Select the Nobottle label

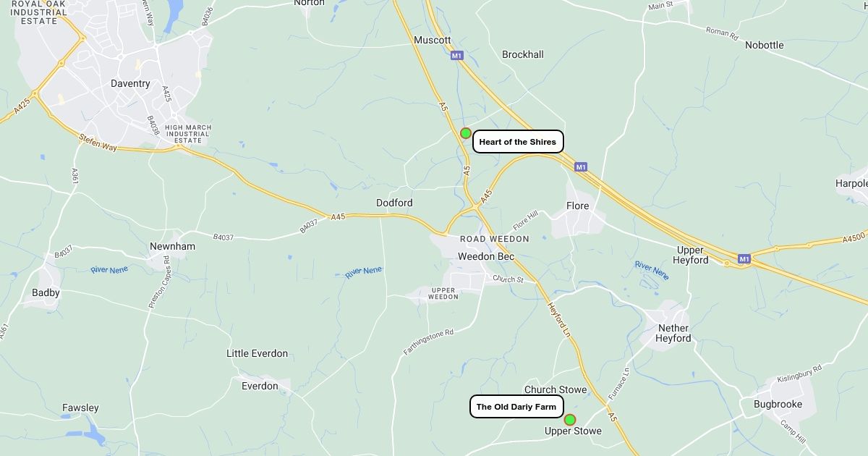coord(765,45)
